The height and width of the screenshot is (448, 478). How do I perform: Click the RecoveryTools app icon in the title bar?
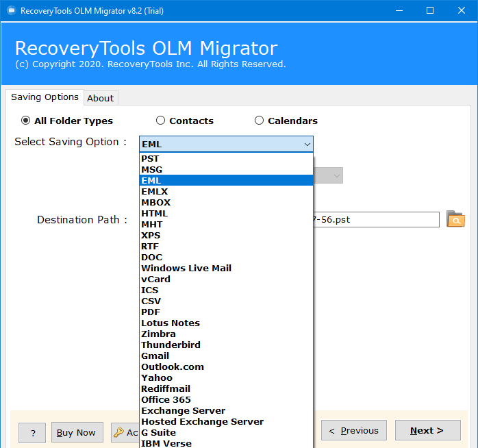click(12, 11)
